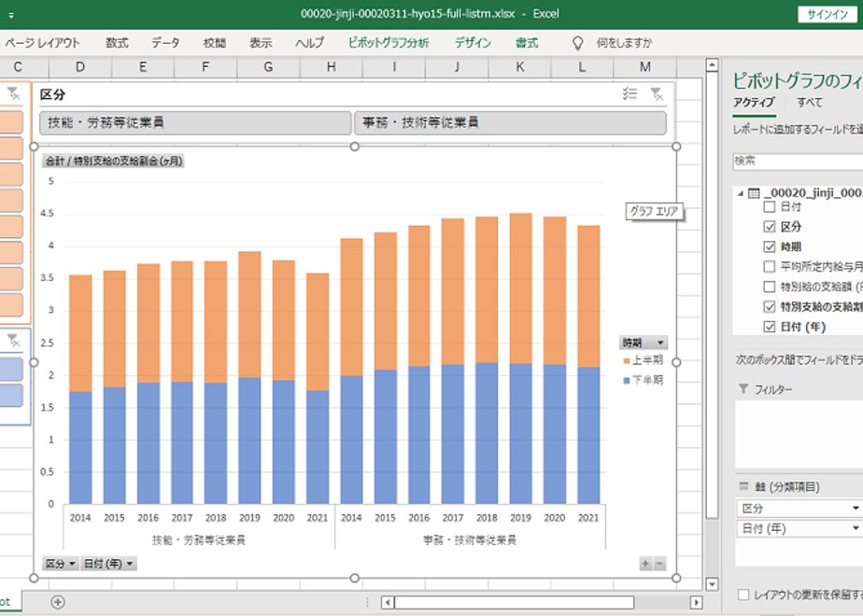Click the horizontal scrollbar thumb

514,602
